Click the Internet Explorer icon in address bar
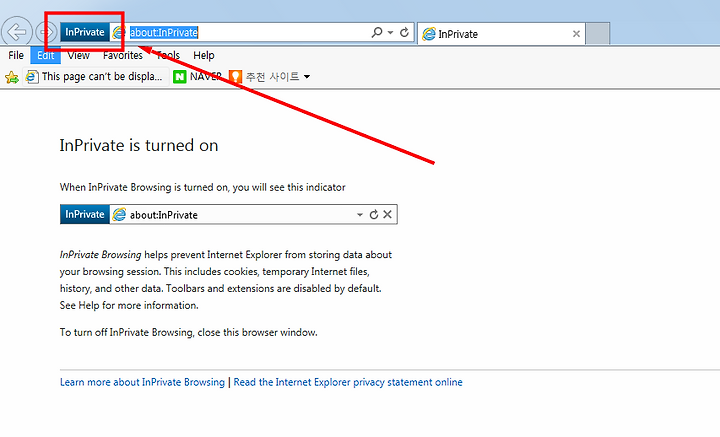 click(119, 33)
